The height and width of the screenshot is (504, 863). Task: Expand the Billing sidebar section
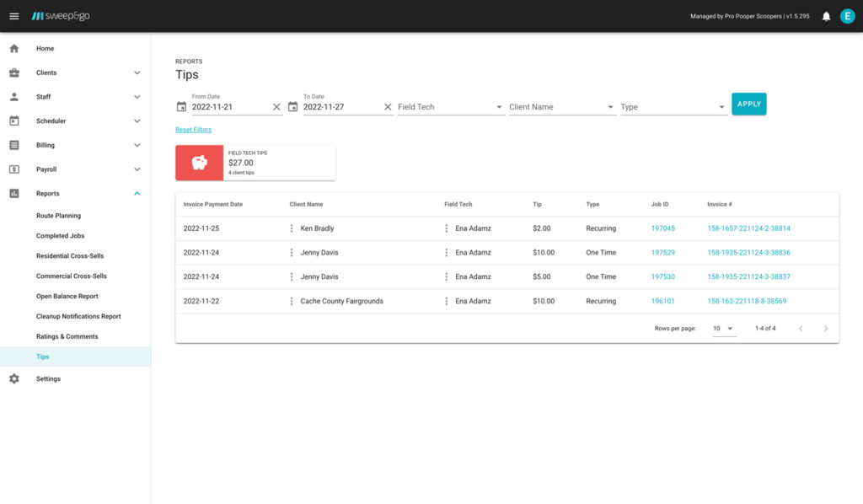coord(137,145)
